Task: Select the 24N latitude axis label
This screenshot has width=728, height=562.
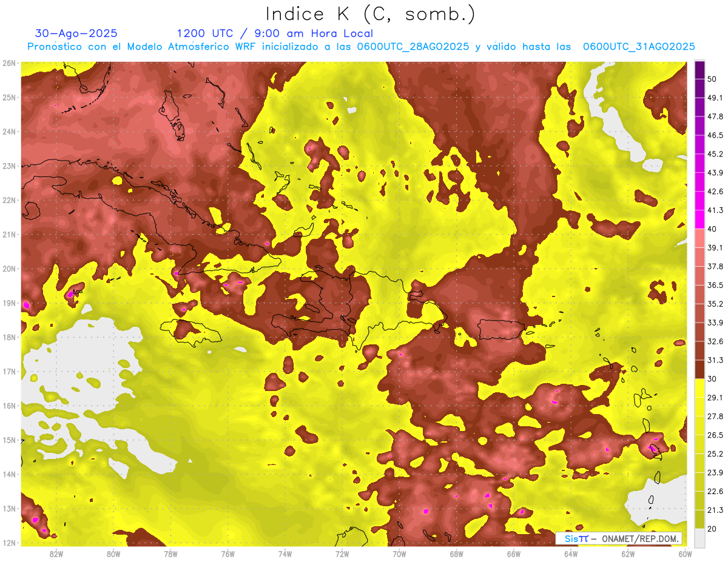Action: tap(8, 132)
